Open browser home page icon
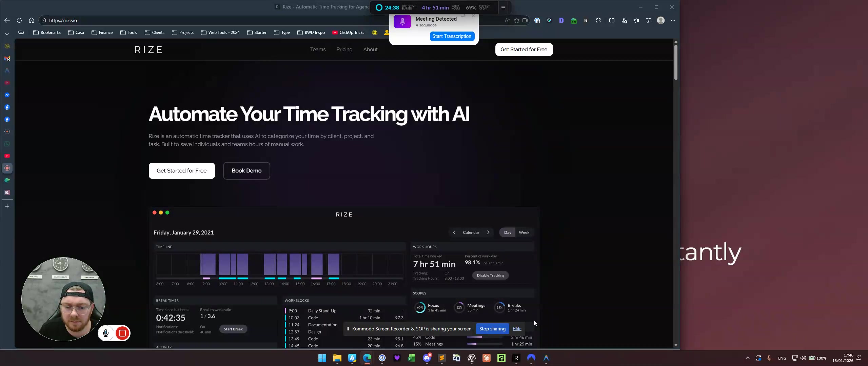Viewport: 868px width, 366px height. [32, 20]
